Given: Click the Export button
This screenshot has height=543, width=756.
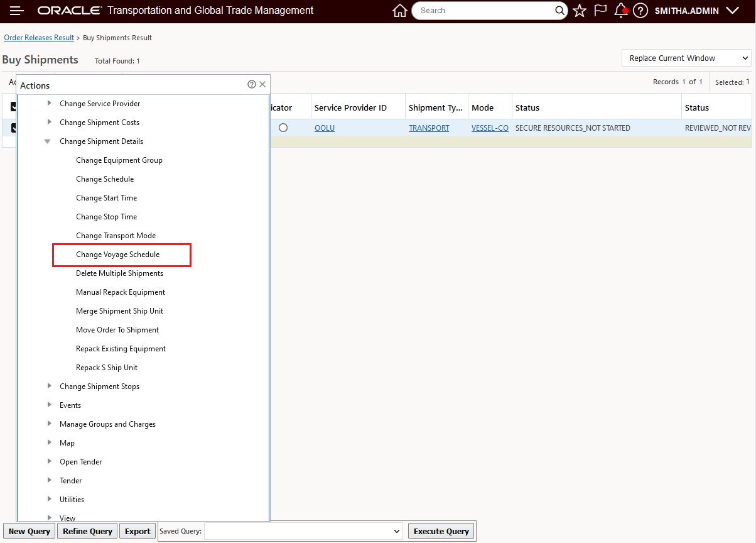Looking at the screenshot, I should click(138, 531).
